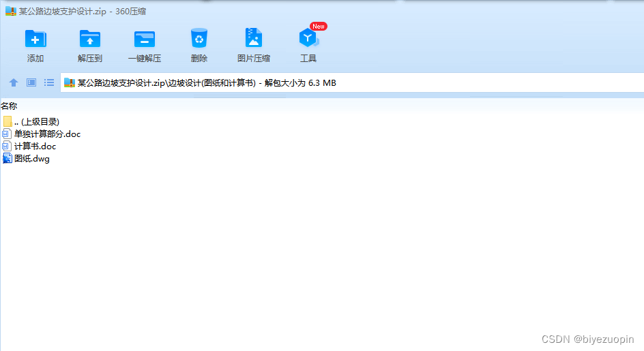Select file 单独计算部分.doc
Viewport: 644px width, 351px height.
[42, 134]
